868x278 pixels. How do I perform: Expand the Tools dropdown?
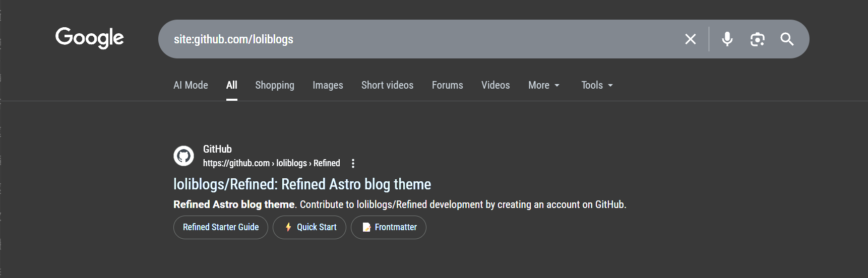click(x=597, y=85)
